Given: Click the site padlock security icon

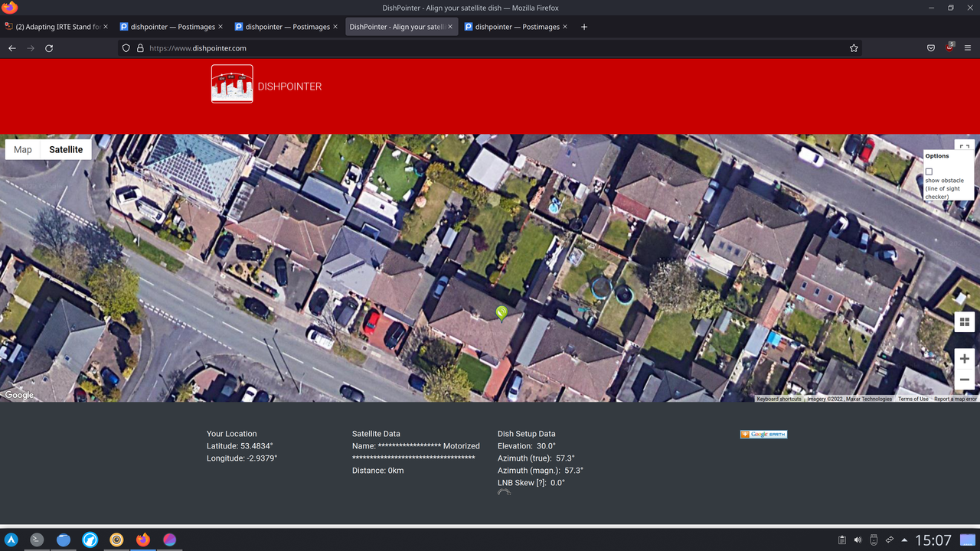Looking at the screenshot, I should pos(140,48).
